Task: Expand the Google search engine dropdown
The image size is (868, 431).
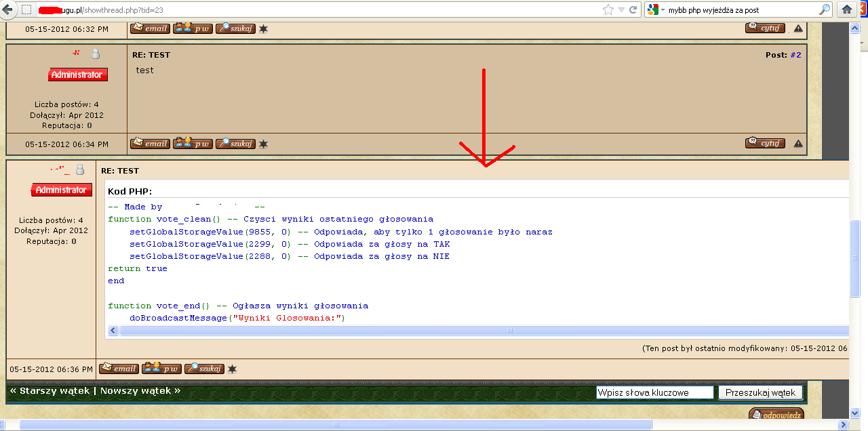Action: point(663,9)
